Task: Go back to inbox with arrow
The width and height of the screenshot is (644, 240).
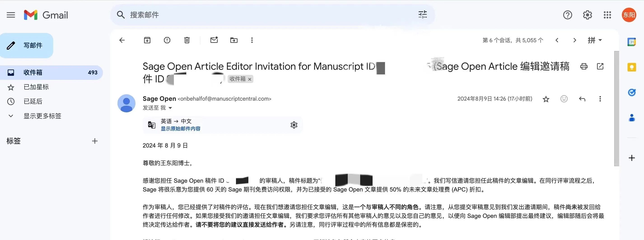Action: (122, 40)
